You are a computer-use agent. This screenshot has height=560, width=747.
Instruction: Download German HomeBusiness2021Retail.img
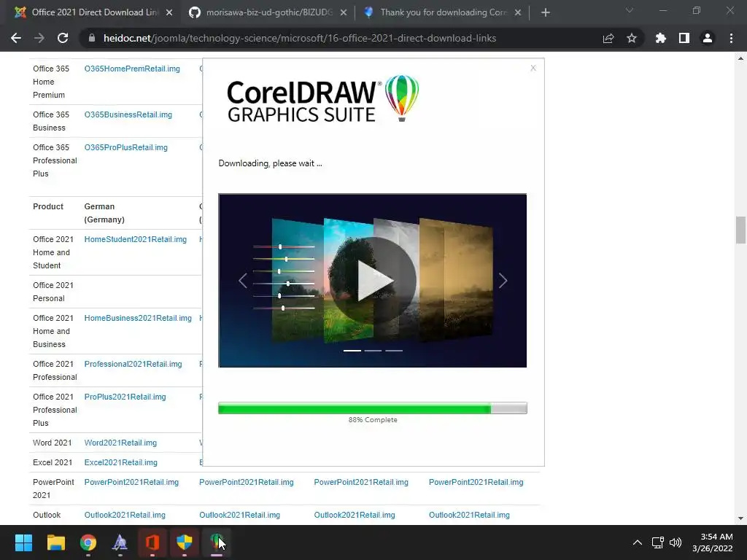pyautogui.click(x=138, y=318)
